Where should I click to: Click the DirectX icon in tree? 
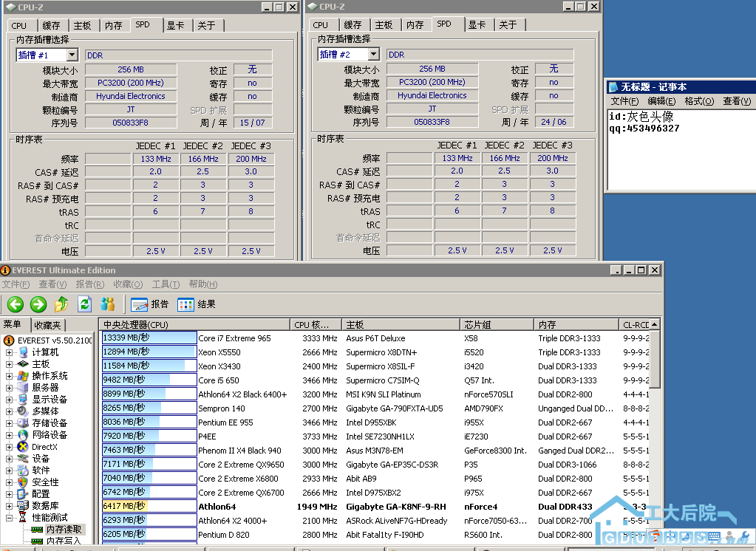point(23,447)
